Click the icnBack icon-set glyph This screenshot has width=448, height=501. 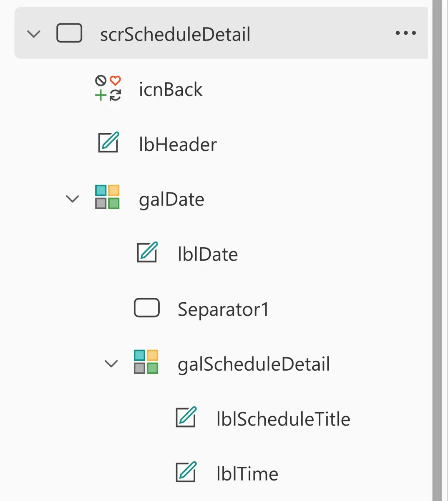108,88
